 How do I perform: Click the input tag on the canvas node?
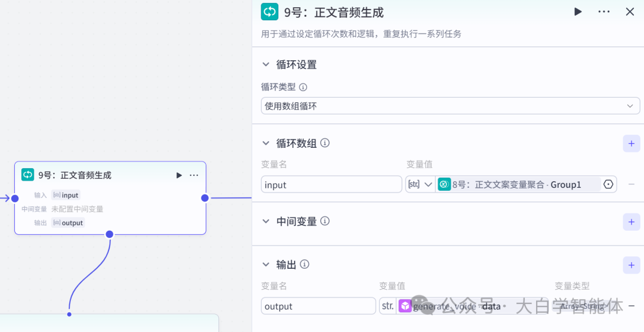66,196
